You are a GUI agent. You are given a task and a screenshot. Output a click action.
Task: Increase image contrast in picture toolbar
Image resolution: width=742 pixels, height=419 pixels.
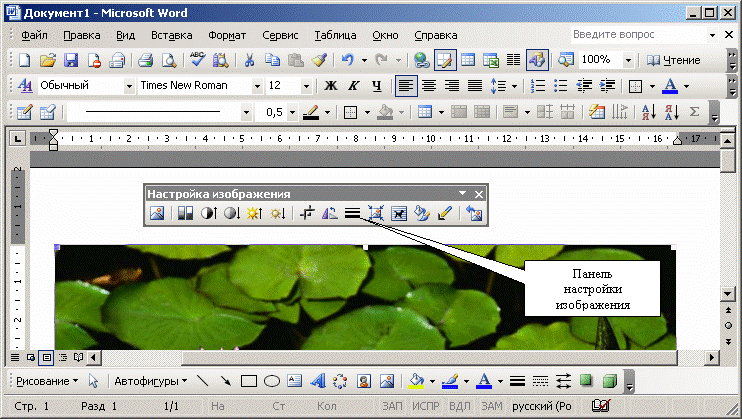(x=209, y=213)
